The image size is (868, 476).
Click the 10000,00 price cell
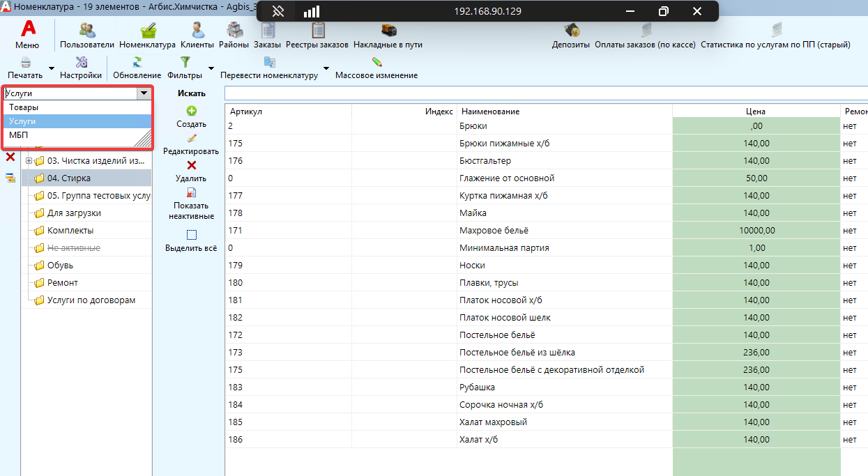pyautogui.click(x=756, y=231)
